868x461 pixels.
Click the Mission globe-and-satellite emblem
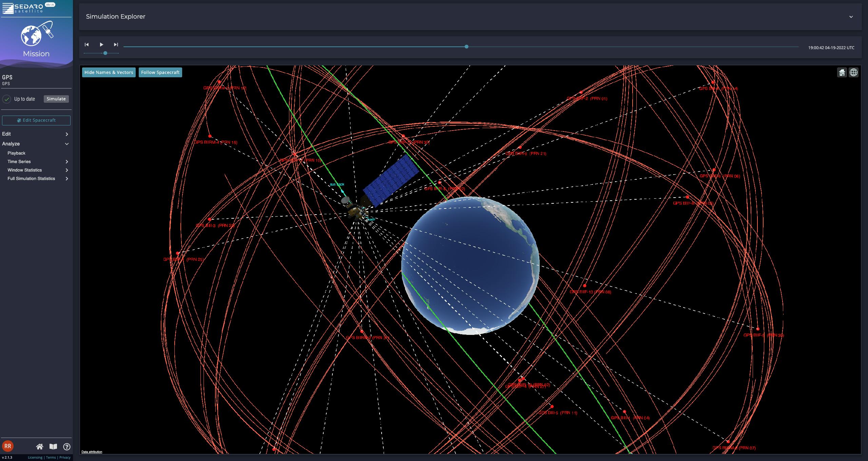36,34
